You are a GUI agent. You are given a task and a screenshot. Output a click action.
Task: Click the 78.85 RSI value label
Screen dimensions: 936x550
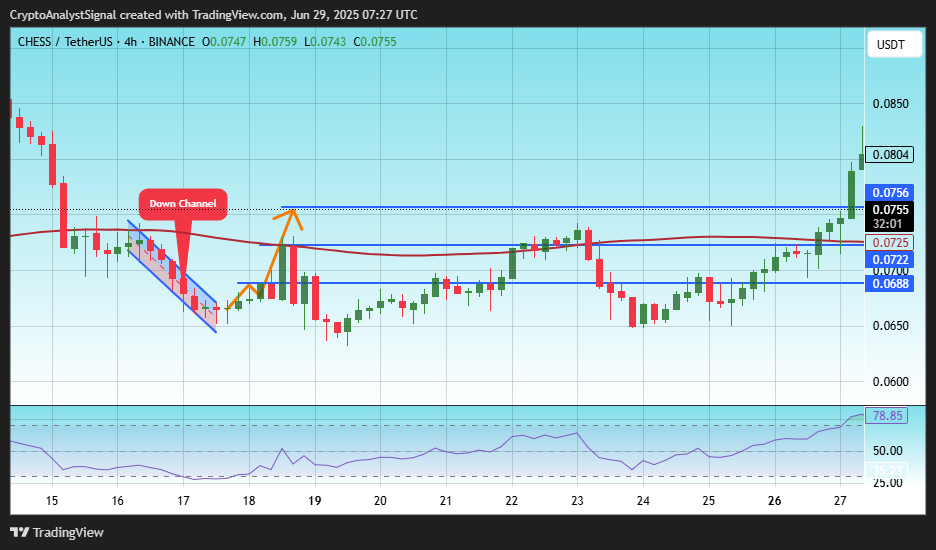click(x=886, y=416)
